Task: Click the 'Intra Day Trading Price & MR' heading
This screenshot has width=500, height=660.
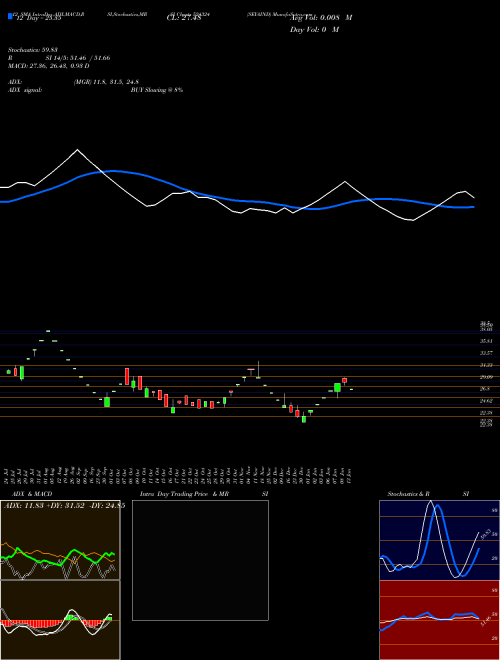Action: [x=184, y=494]
